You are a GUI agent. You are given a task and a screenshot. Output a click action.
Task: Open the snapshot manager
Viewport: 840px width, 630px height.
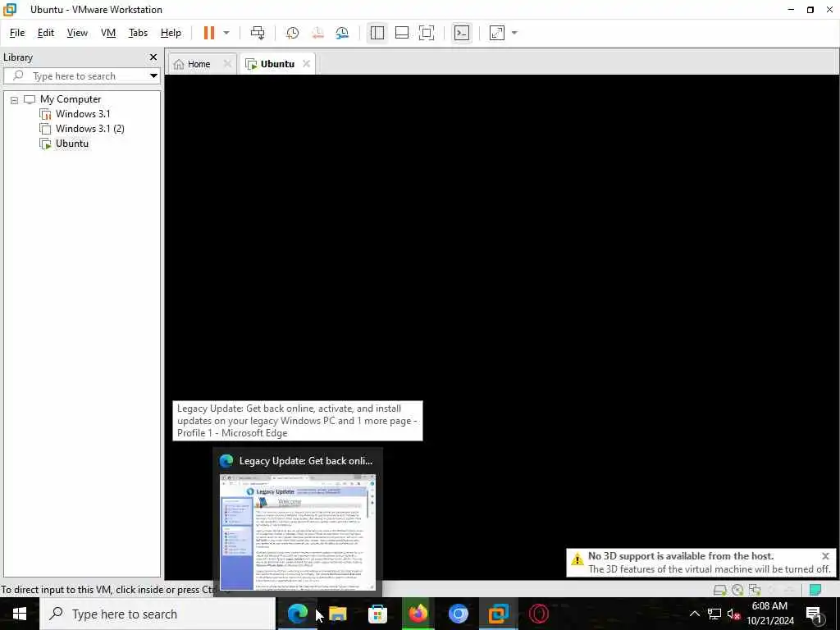pyautogui.click(x=342, y=33)
